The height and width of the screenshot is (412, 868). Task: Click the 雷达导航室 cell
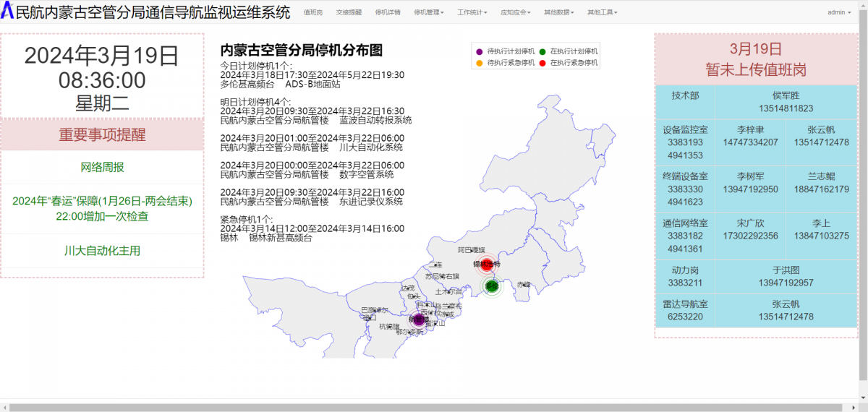tap(685, 311)
